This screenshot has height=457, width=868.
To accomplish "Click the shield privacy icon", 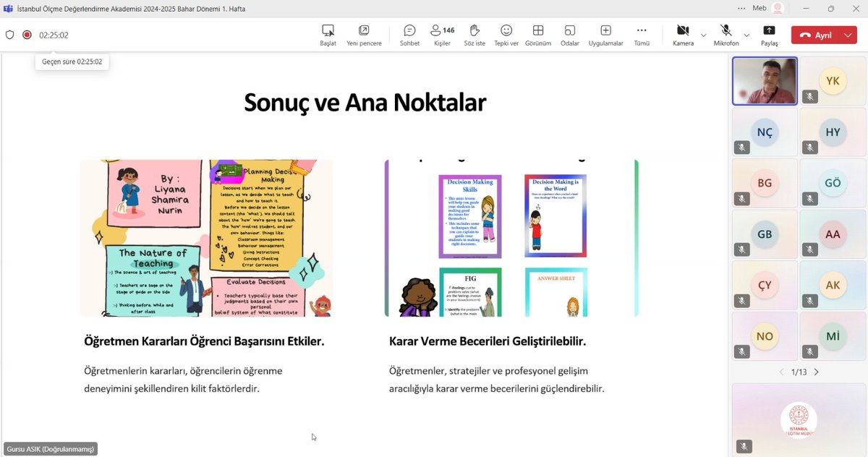I will 10,35.
